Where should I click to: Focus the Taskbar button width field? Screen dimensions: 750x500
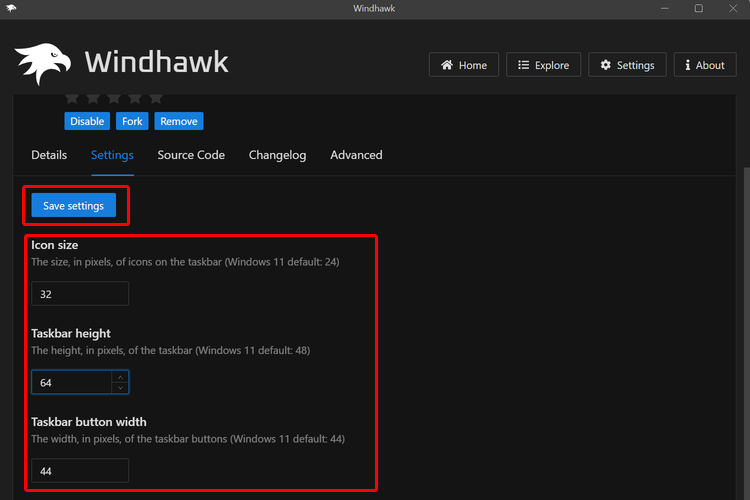click(80, 470)
